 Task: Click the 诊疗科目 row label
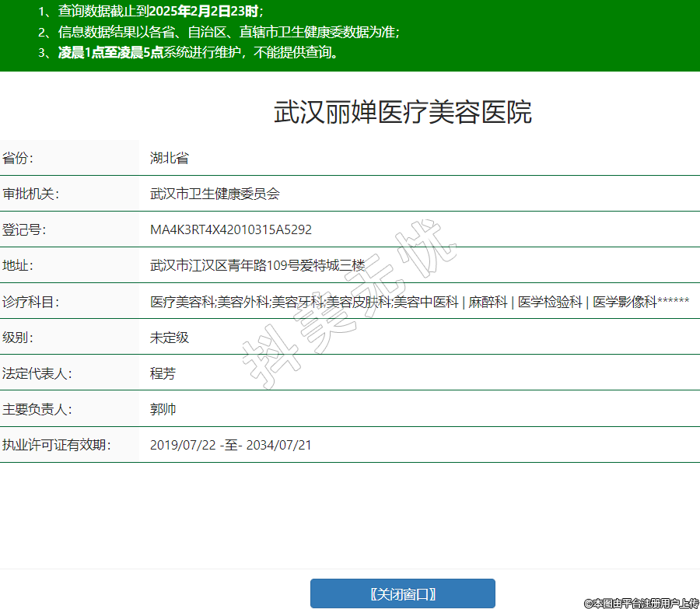(x=30, y=302)
